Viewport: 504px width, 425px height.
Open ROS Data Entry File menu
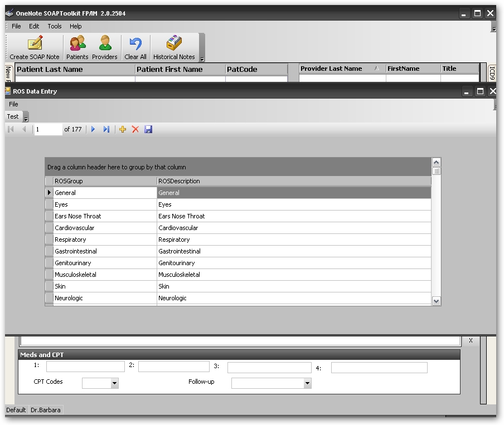tap(13, 104)
